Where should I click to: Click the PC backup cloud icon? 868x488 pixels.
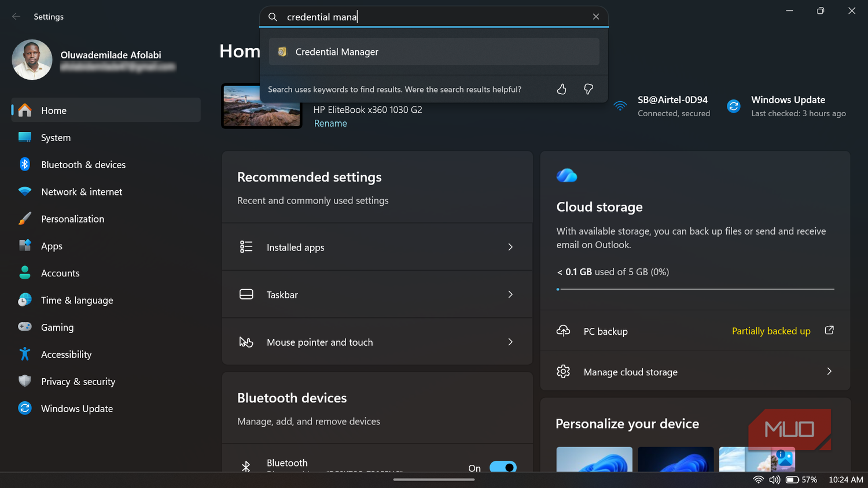click(x=563, y=331)
